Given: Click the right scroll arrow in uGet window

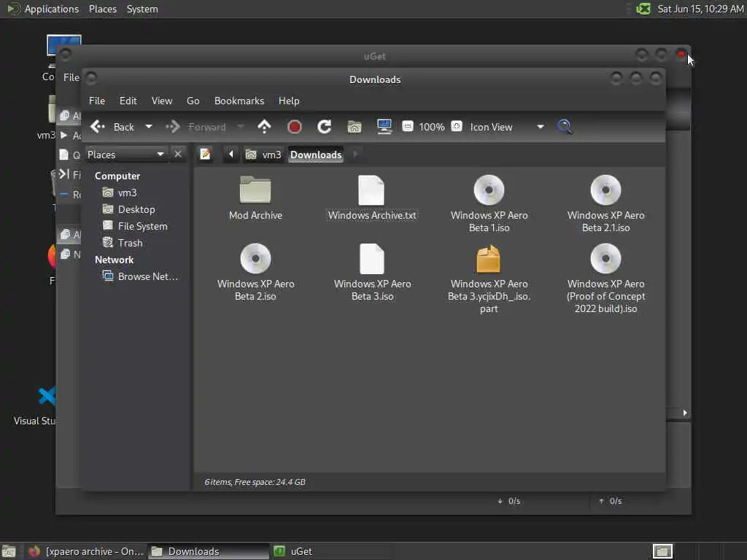Looking at the screenshot, I should pos(684,413).
